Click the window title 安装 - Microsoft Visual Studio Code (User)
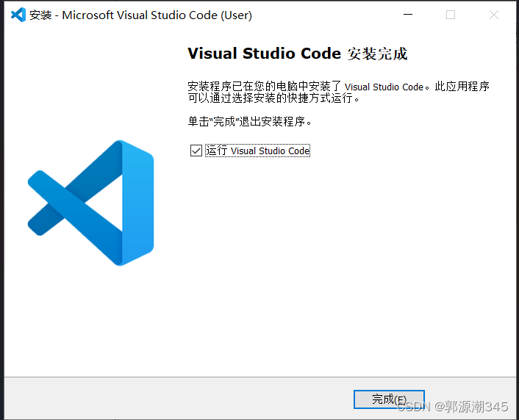Screen dimensions: 519x420 tap(140, 15)
